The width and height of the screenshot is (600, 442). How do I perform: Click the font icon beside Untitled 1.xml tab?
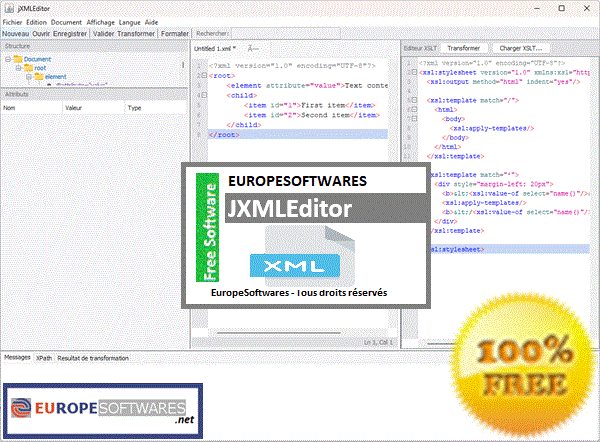253,49
